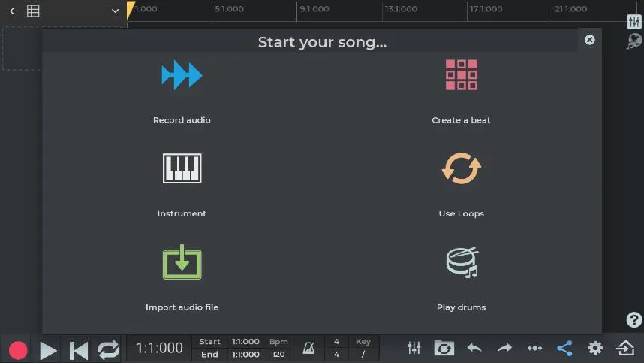Click the yellow playhead marker on the timeline
The image size is (644, 363).
[131, 9]
